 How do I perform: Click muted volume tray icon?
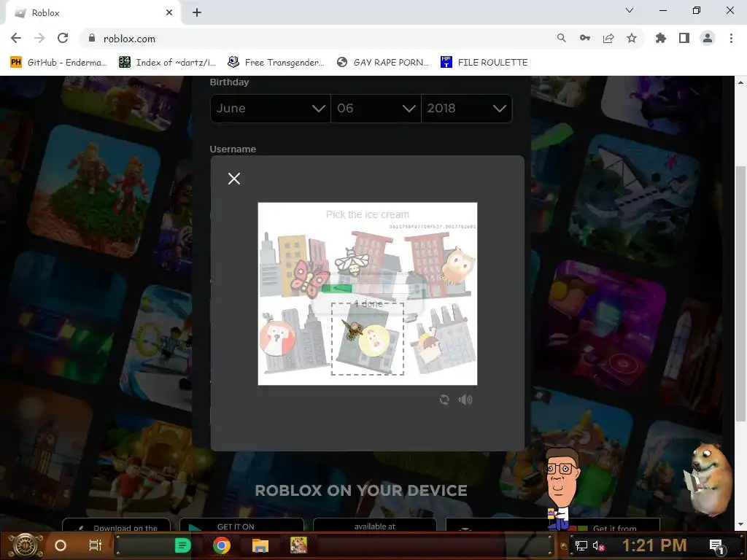click(598, 545)
